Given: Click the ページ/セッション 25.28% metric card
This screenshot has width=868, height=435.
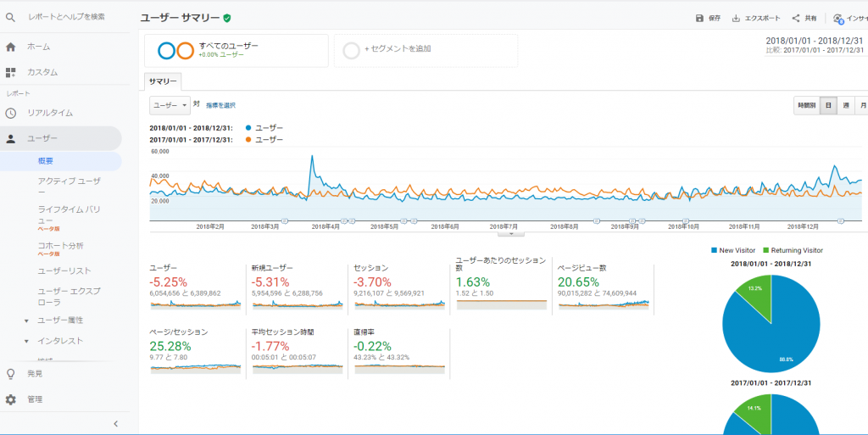Looking at the screenshot, I should click(x=196, y=353).
